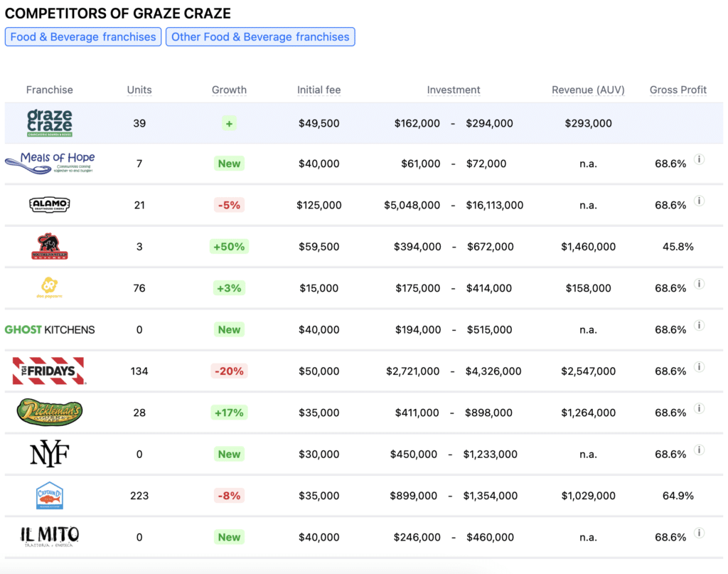The image size is (728, 574).
Task: Click the Growth column header
Action: [230, 90]
